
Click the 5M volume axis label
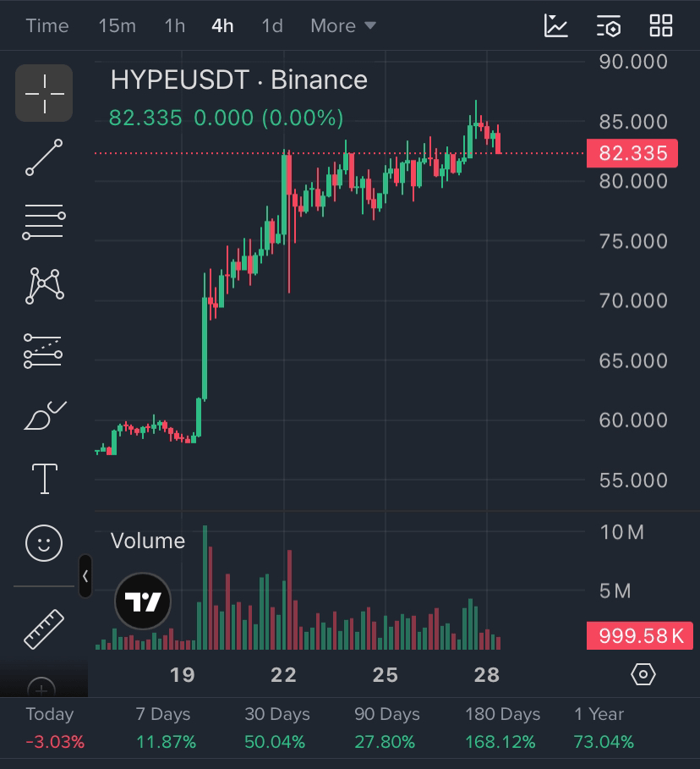click(615, 591)
